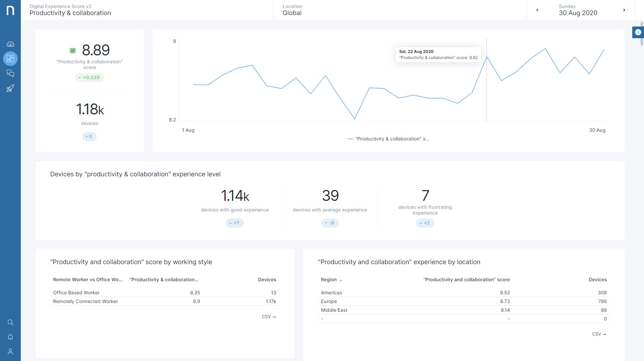The width and height of the screenshot is (644, 361).
Task: Click the 22 Aug data point on chart
Action: (487, 57)
